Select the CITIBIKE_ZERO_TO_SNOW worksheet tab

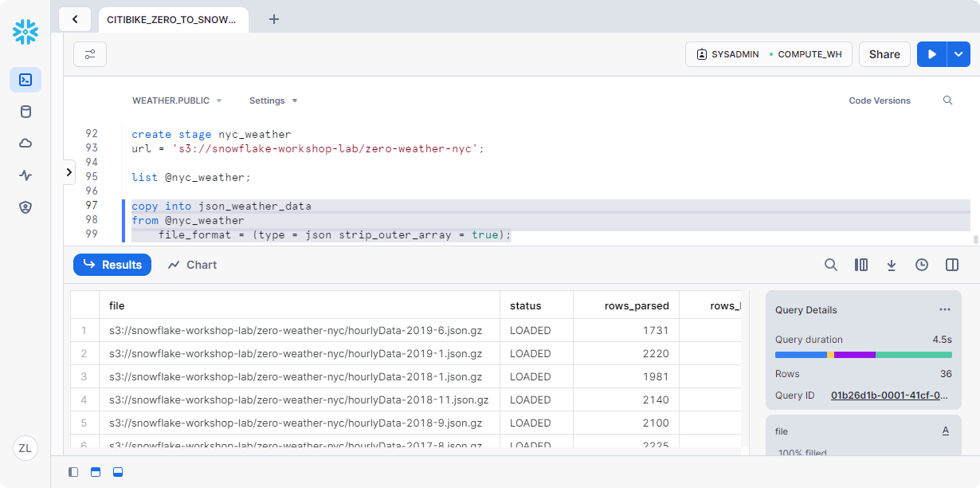tap(172, 19)
